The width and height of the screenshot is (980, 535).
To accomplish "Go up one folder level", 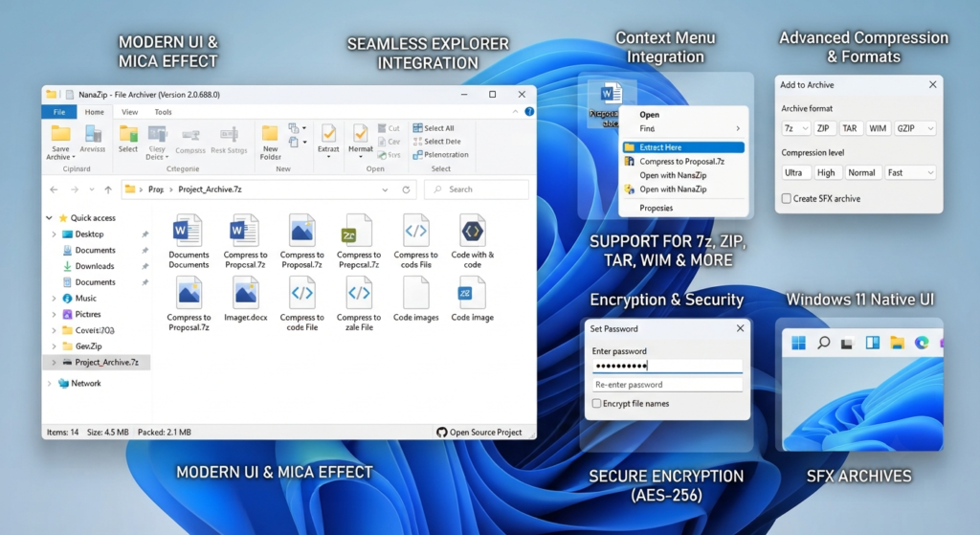I will click(x=108, y=189).
